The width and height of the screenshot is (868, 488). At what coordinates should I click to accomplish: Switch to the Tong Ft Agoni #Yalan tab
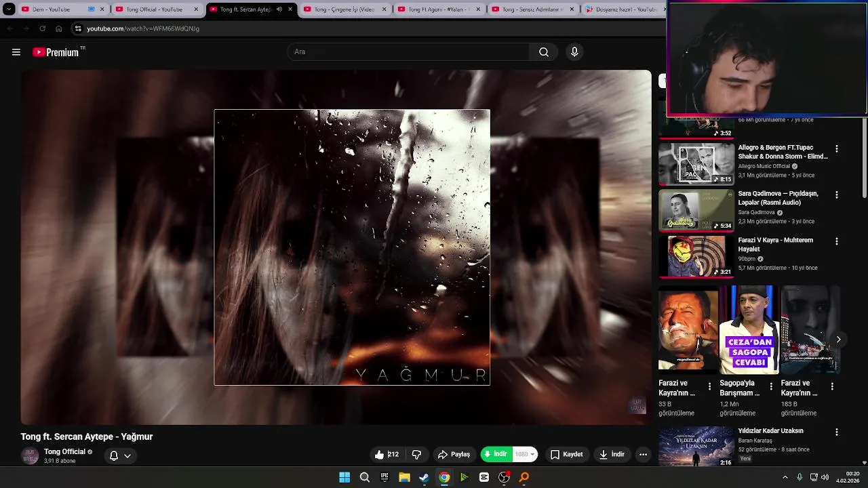[439, 9]
